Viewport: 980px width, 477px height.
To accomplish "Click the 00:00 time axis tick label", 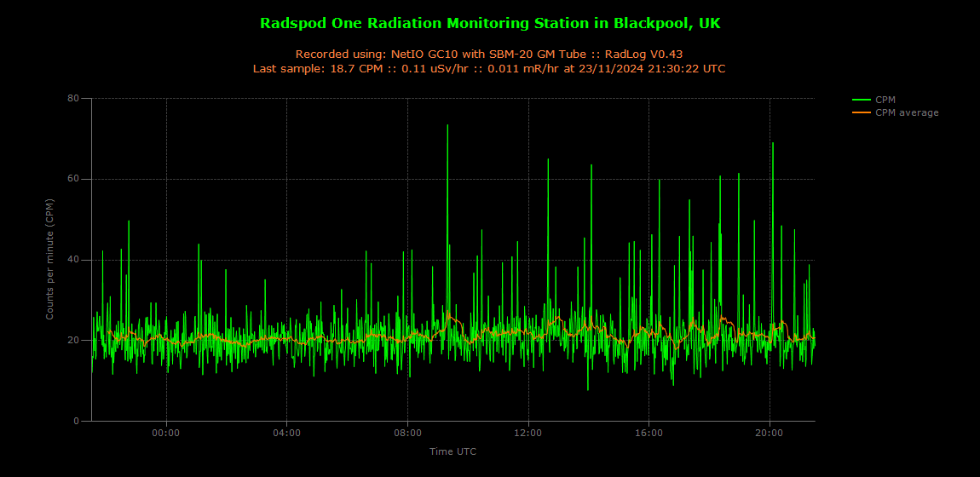I will tap(166, 432).
